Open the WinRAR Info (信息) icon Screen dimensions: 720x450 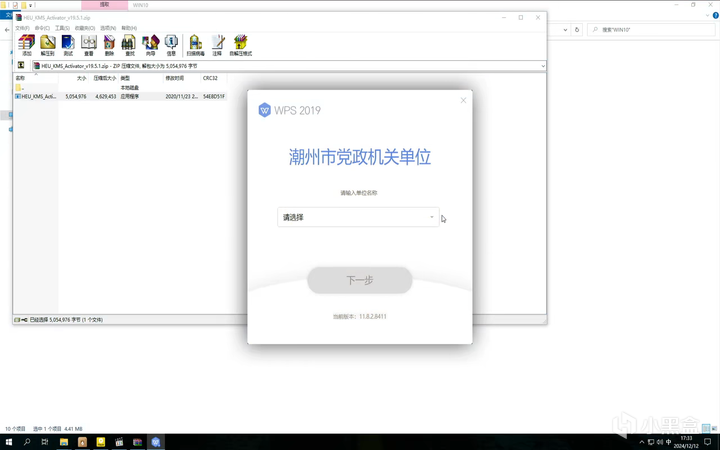[x=171, y=45]
